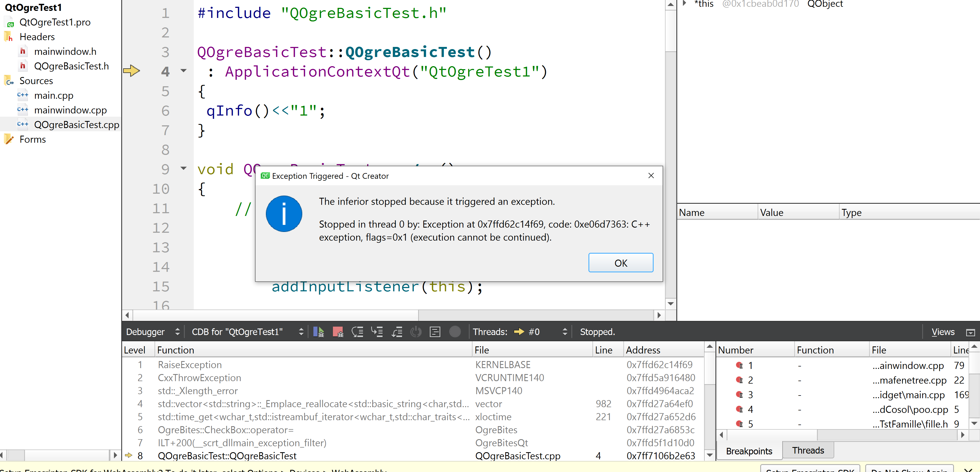Click OK in the Exception Triggered dialog

[x=621, y=263]
